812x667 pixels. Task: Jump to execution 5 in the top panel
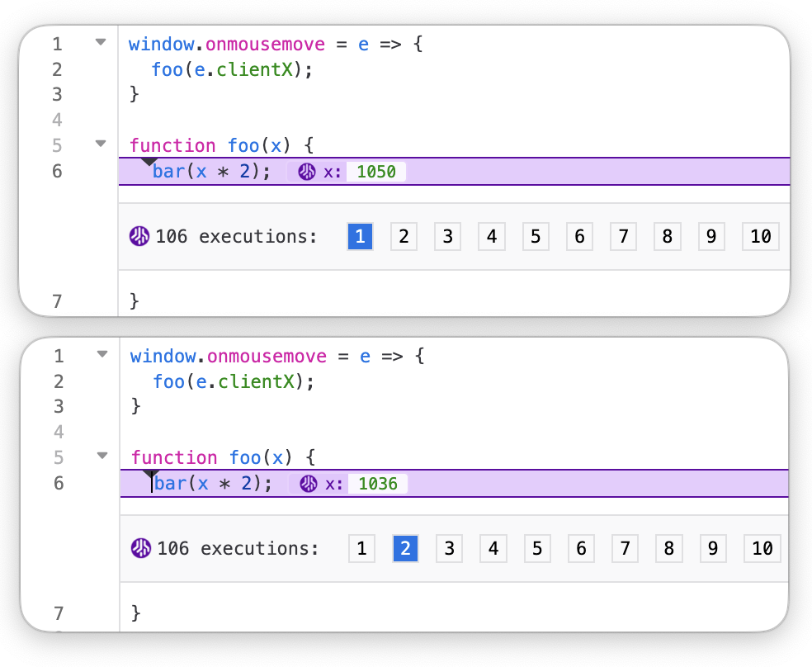pos(535,237)
